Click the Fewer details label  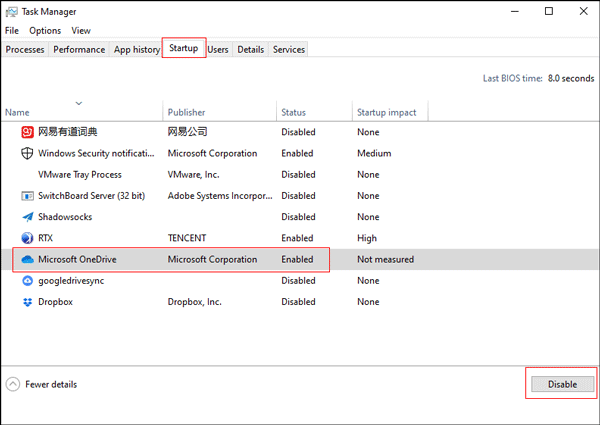(x=51, y=384)
